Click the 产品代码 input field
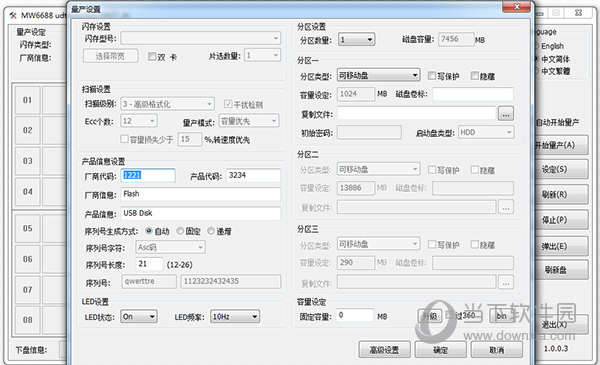Screen dimensions: 600x365 click(253, 176)
